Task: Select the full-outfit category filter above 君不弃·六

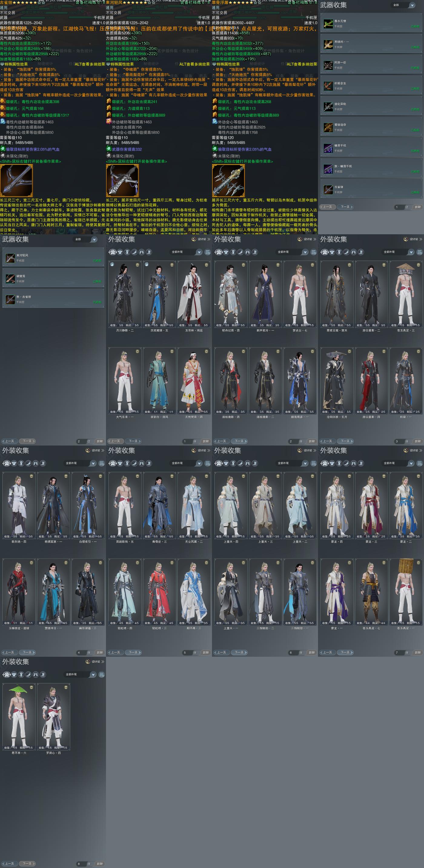Action: pos(7,674)
